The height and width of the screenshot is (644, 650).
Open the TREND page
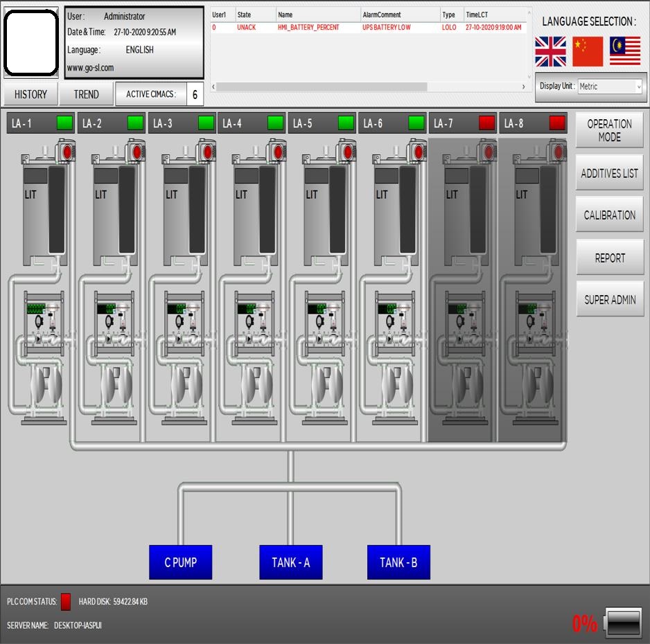[86, 94]
